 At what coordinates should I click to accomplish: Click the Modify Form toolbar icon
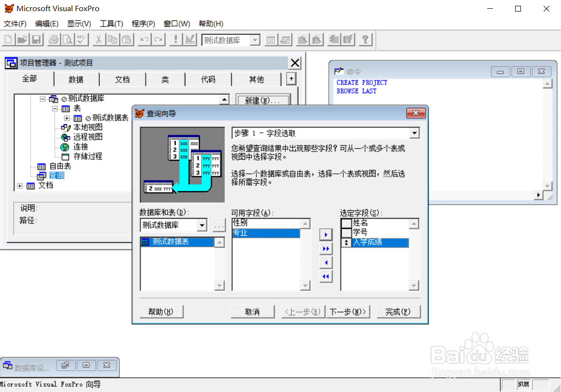point(190,39)
